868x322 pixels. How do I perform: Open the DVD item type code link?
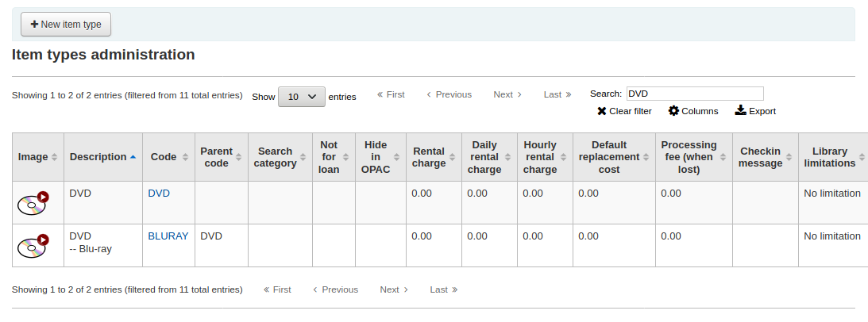tap(159, 194)
